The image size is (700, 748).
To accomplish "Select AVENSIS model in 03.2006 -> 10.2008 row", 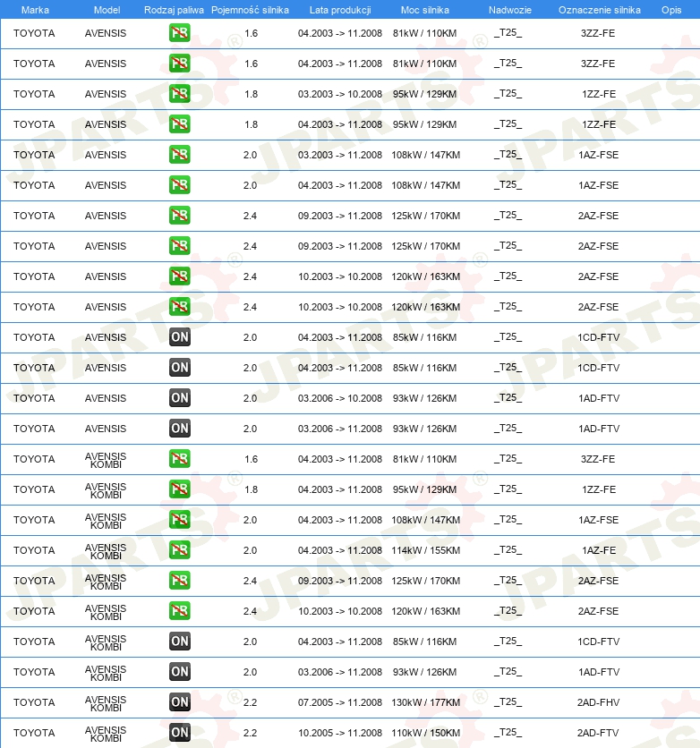I will tap(106, 399).
